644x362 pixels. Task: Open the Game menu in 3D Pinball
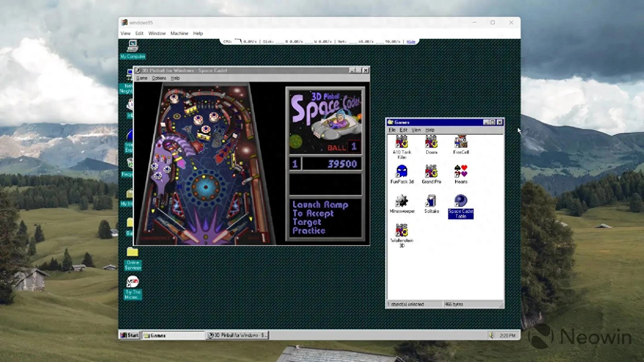click(142, 78)
